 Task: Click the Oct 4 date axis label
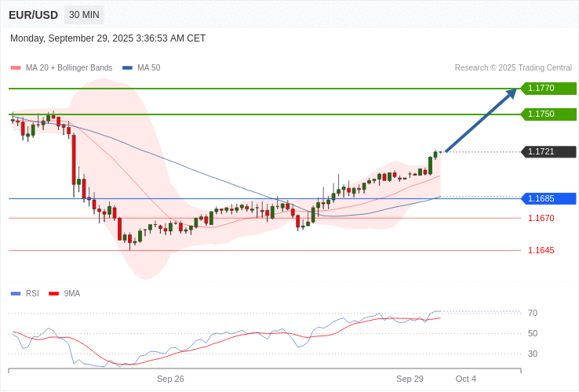pyautogui.click(x=466, y=379)
